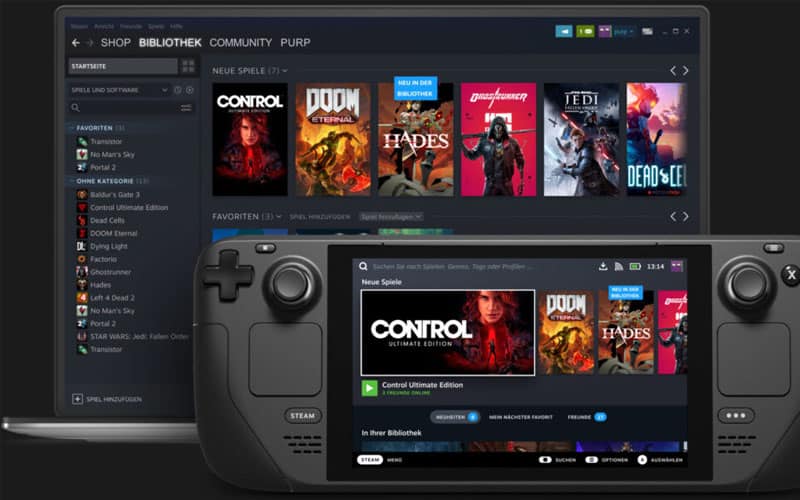Click the Hades icon in the sidebar list
Viewport: 800px width, 500px height.
coord(82,285)
